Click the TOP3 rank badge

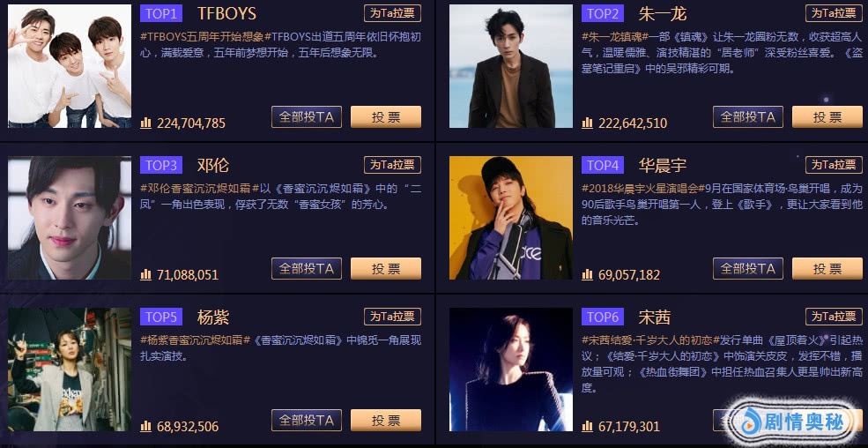161,165
